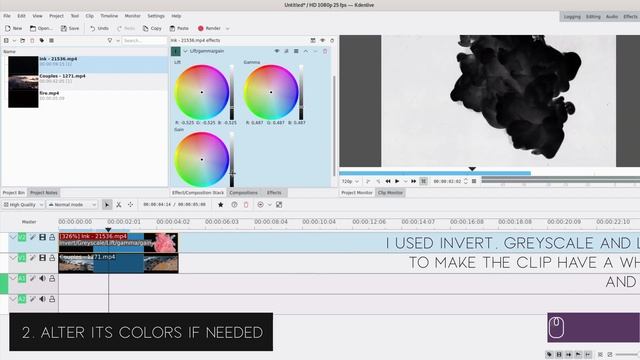Activate the selection arrow tool
Screen dimensions: 640x360
107,204
